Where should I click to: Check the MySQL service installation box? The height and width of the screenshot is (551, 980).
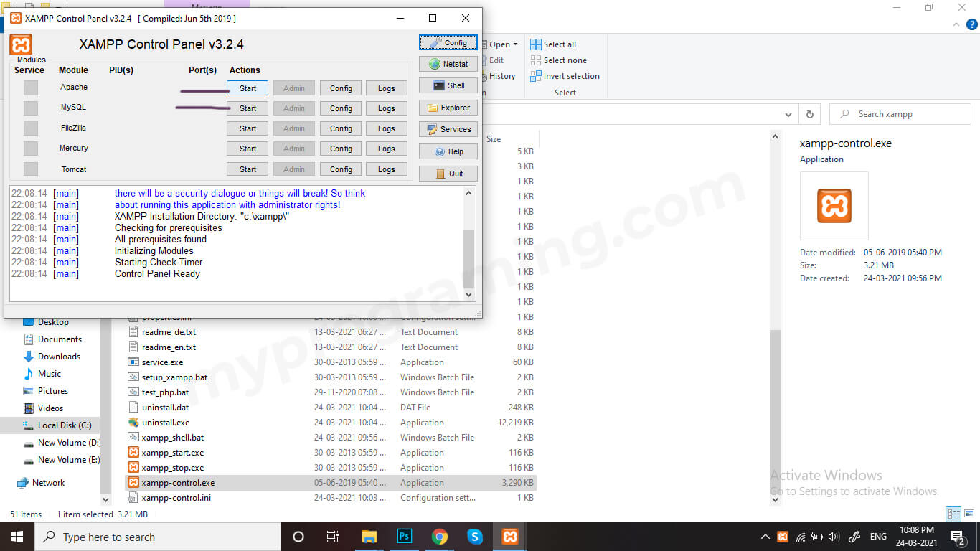tap(29, 108)
